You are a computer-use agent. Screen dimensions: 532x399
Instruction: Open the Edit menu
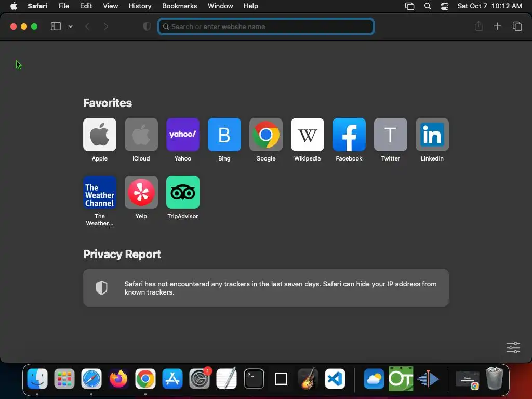point(86,6)
